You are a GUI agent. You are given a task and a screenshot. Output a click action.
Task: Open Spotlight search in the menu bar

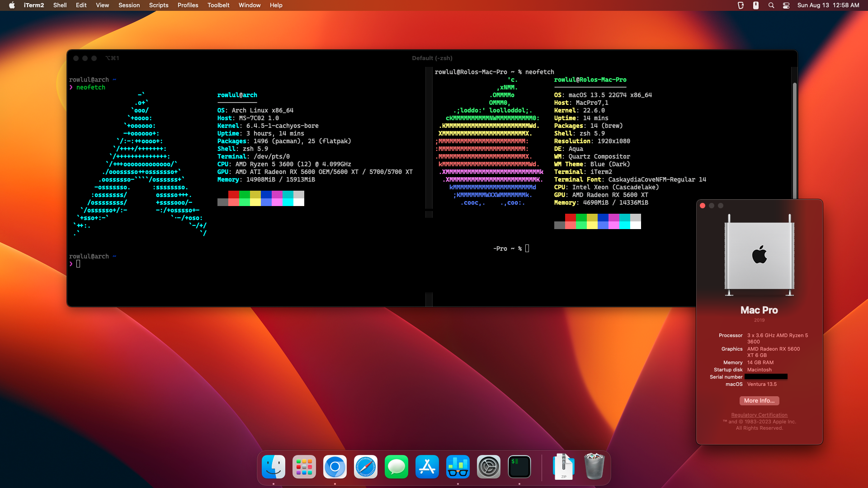(x=771, y=5)
